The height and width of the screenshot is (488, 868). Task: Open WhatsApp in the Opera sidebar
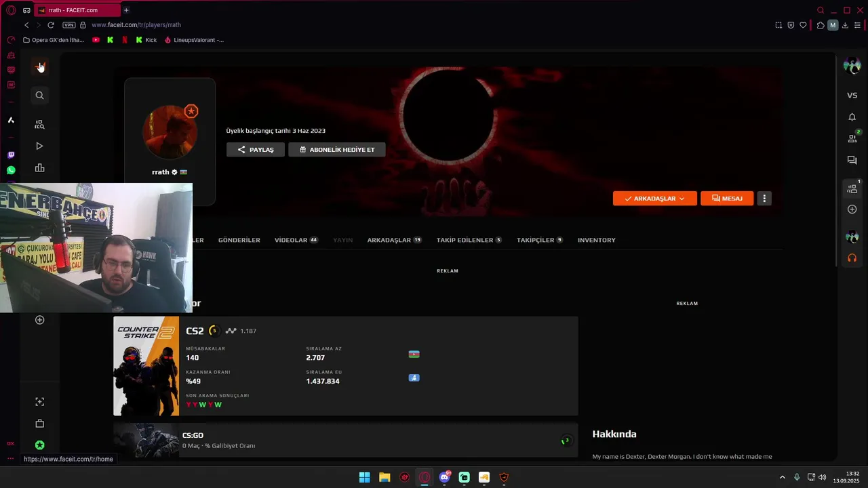(x=11, y=170)
